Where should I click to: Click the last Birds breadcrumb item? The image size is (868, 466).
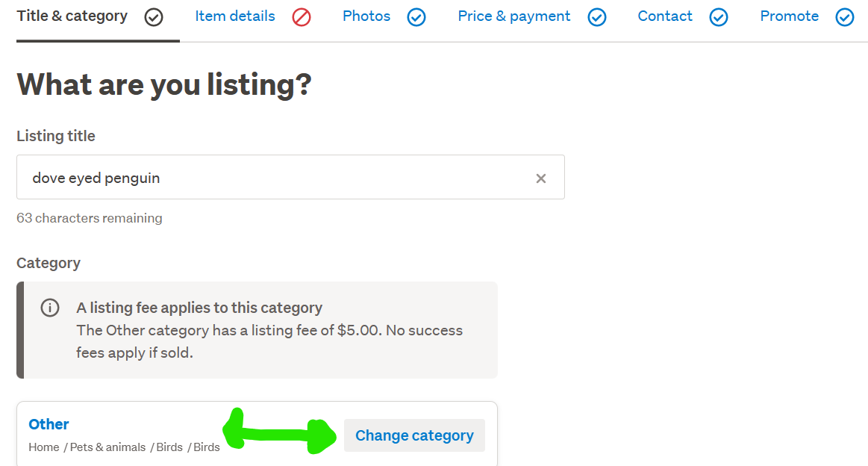coord(207,447)
